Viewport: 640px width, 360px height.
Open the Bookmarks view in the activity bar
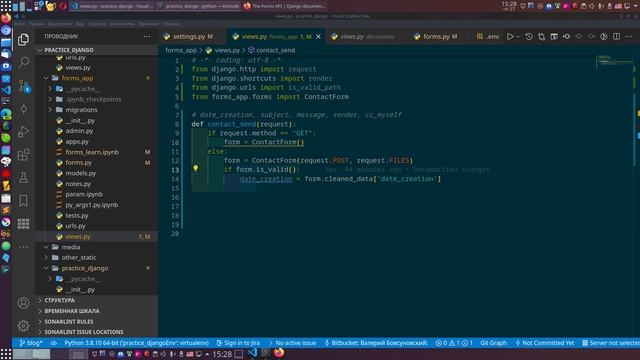(23, 200)
